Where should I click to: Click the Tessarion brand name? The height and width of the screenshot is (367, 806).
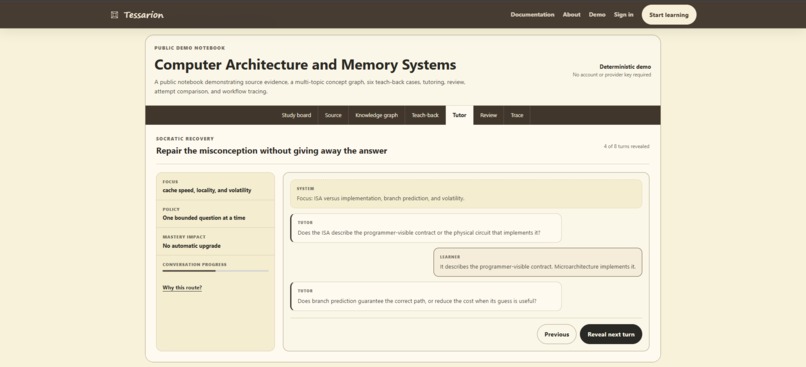coord(143,15)
